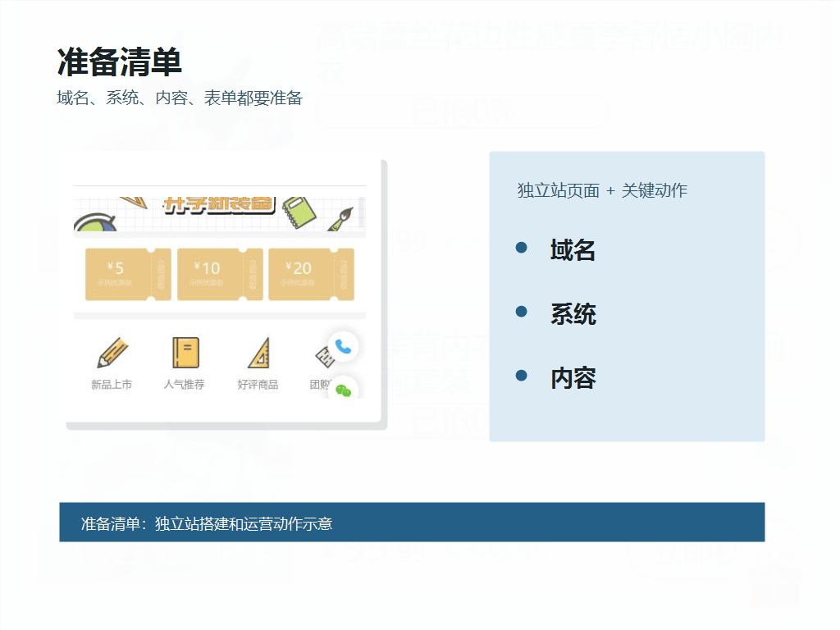Click the 人气推荐 label
The height and width of the screenshot is (630, 840).
click(185, 385)
